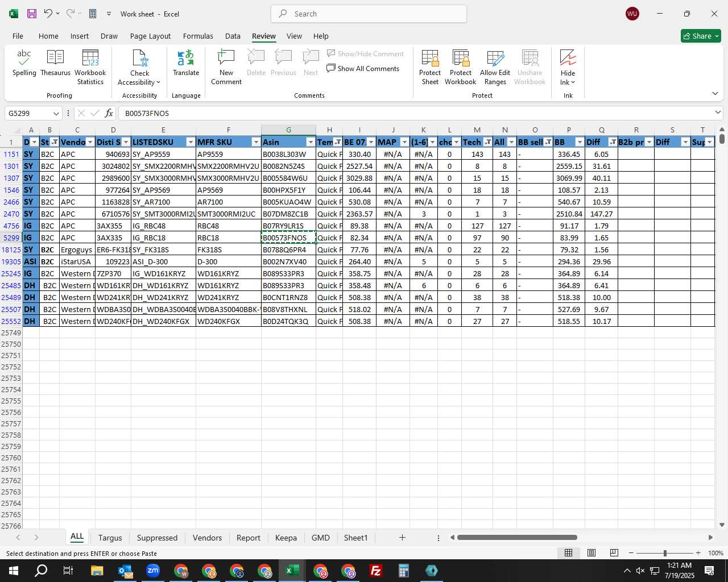Show Workbook Statistics
This screenshot has height=582, width=728.
pos(90,68)
